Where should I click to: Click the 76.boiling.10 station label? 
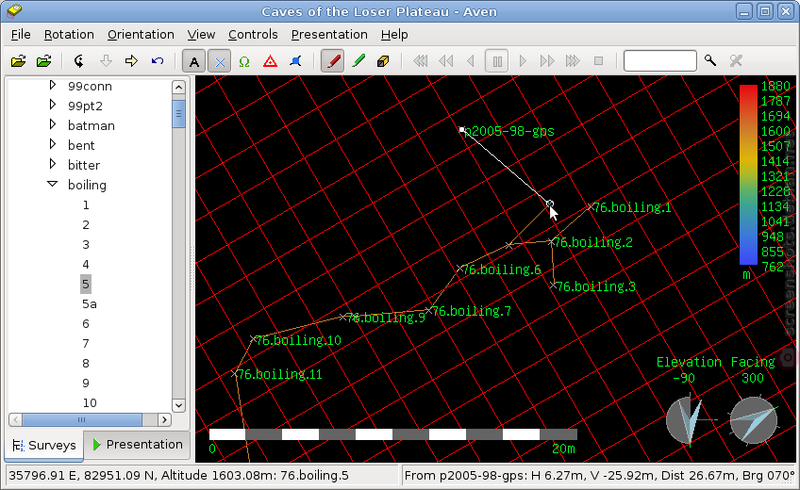pyautogui.click(x=298, y=340)
